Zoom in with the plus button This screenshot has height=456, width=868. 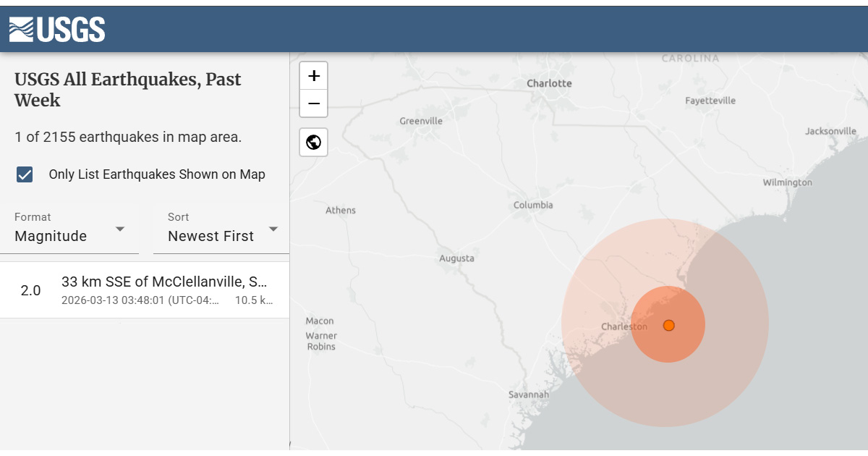[x=314, y=76]
